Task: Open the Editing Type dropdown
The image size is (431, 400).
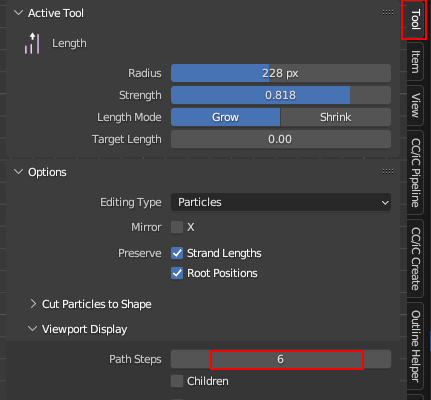Action: pos(281,202)
